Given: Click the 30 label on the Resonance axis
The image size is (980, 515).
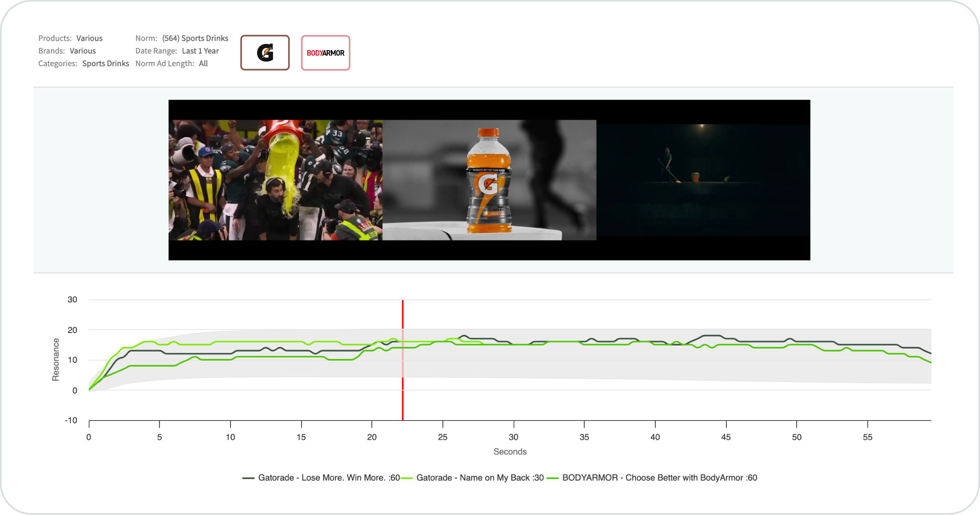Looking at the screenshot, I should [x=73, y=300].
